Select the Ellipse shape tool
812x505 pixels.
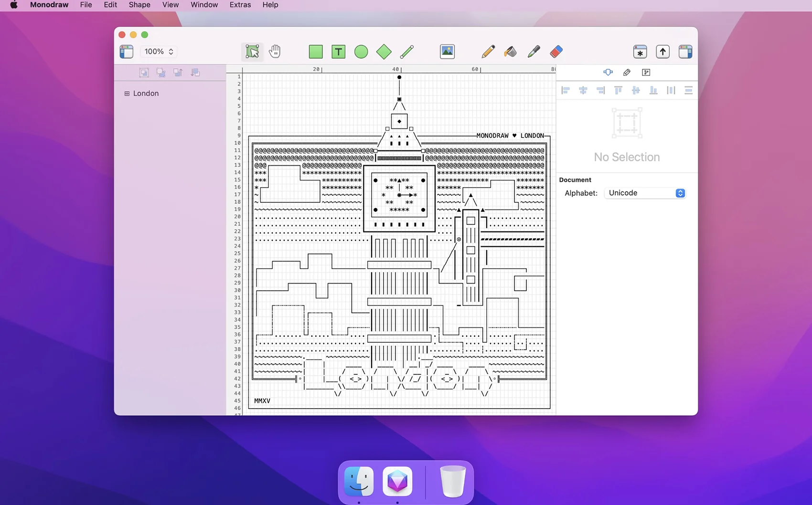361,52
